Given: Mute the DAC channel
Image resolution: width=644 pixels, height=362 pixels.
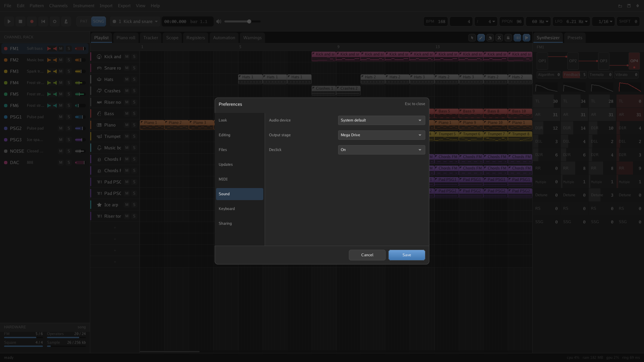Looking at the screenshot, I should (61, 163).
